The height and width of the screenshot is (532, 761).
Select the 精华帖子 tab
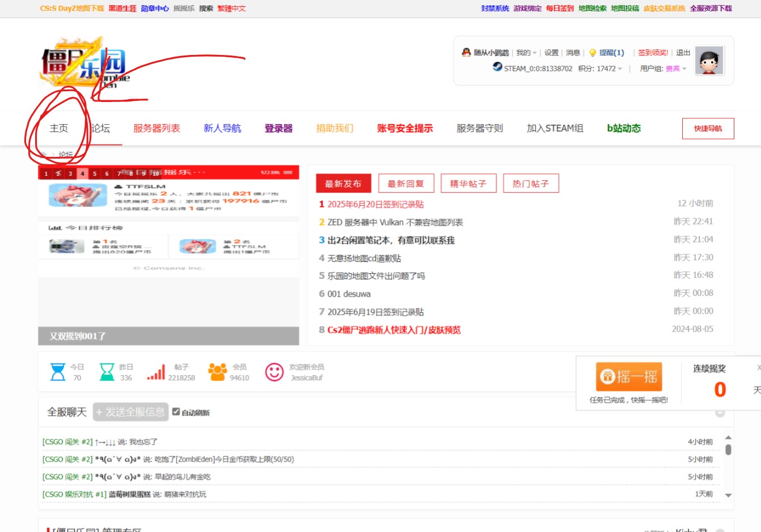tap(468, 184)
